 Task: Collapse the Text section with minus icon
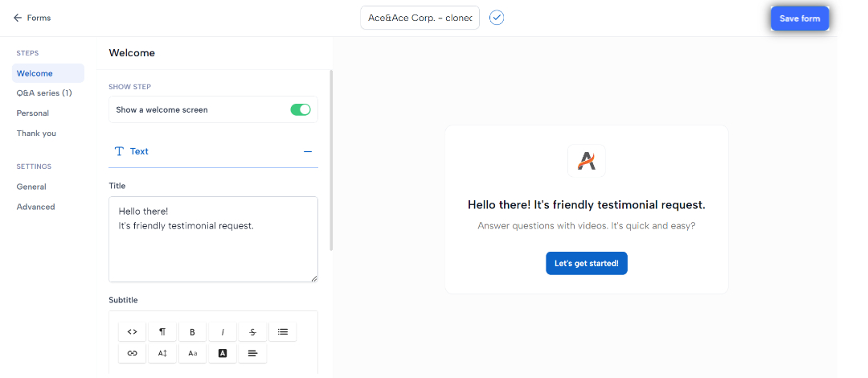[x=308, y=151]
